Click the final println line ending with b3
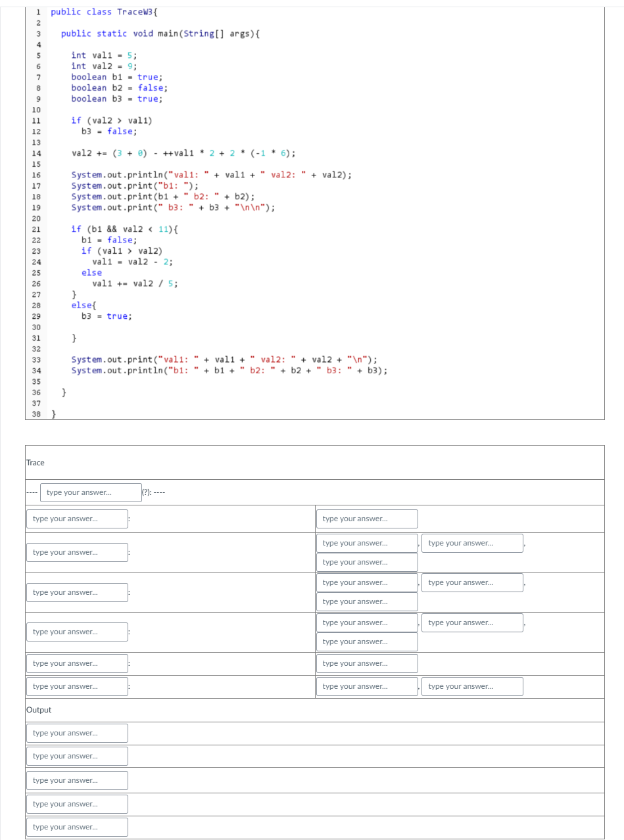The image size is (624, 840). 229,371
